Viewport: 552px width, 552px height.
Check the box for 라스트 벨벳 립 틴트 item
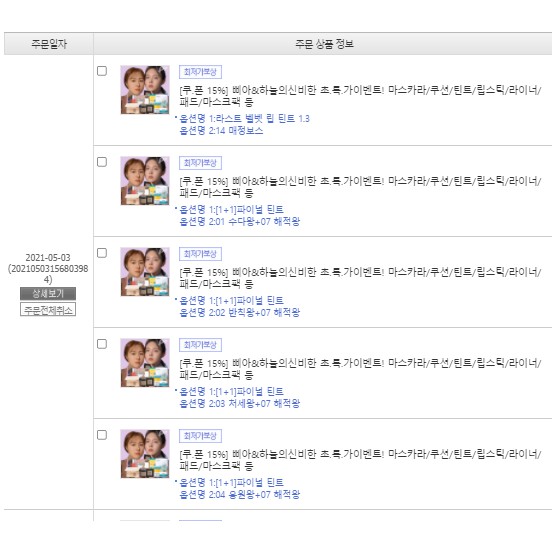(102, 71)
